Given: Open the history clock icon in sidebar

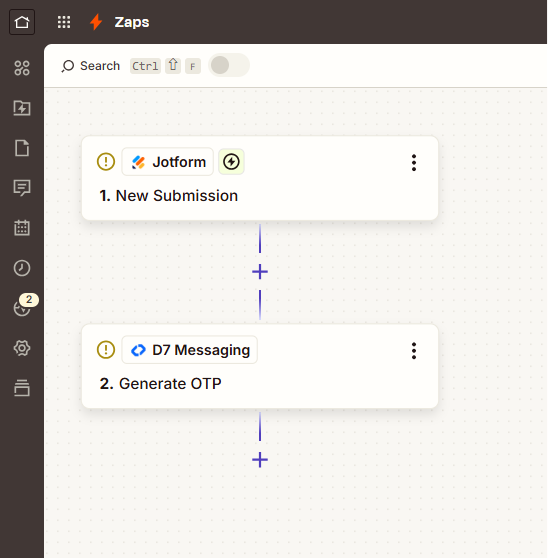Looking at the screenshot, I should (22, 268).
